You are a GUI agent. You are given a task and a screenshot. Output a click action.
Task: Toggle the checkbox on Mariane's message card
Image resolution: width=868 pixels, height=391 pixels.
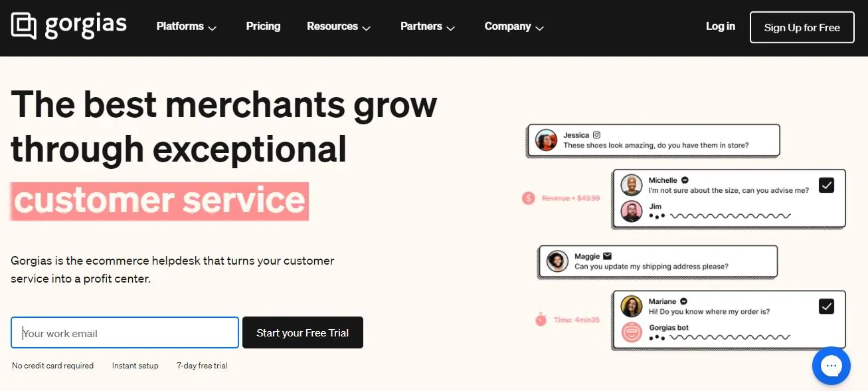tap(826, 306)
